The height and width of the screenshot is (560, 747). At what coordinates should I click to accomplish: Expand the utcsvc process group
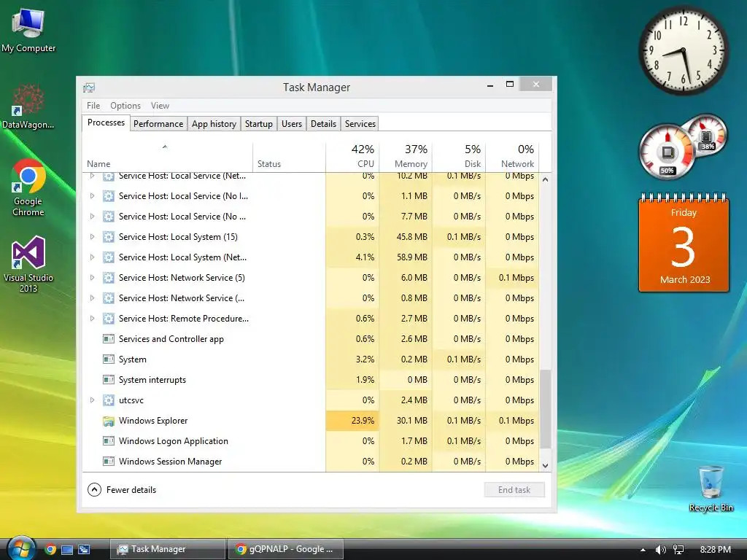click(93, 400)
